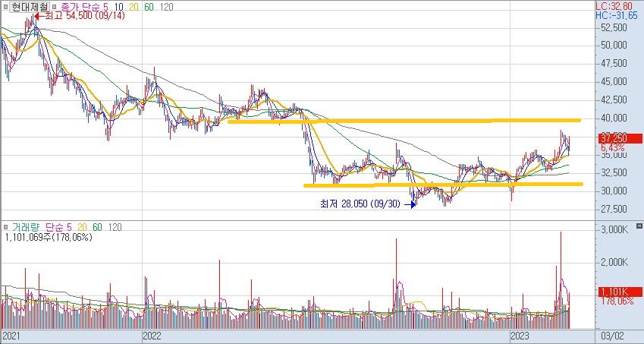Toggle the price 120-day moving average label
Image resolution: width=644 pixels, height=344 pixels.
tap(166, 7)
